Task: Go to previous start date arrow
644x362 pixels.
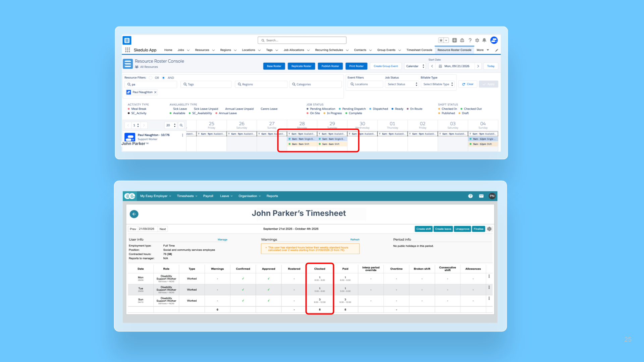Action: click(x=432, y=66)
